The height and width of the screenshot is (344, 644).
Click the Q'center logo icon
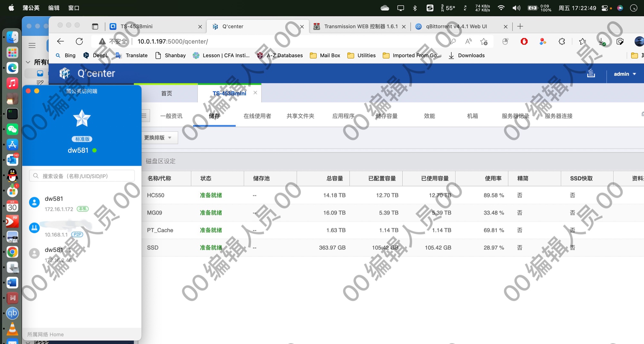[65, 73]
